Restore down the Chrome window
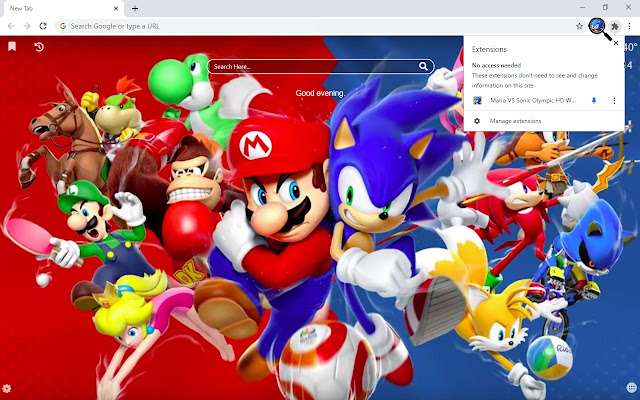 pos(605,7)
